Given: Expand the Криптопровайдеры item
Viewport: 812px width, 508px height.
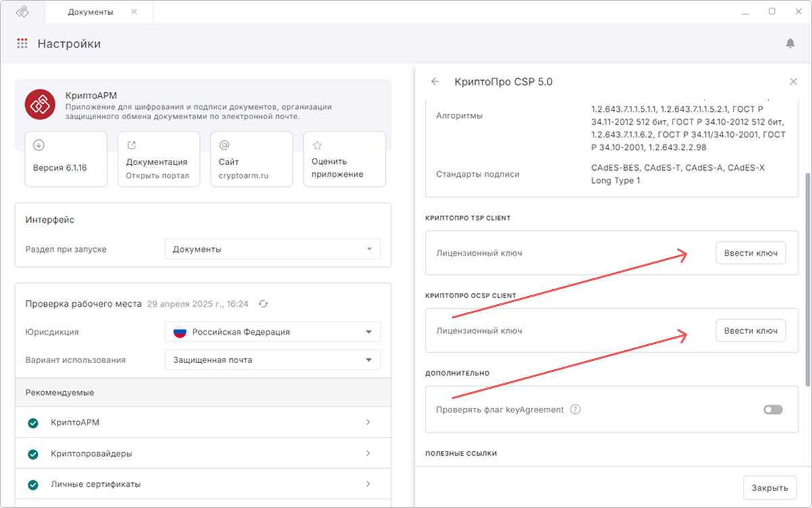Looking at the screenshot, I should coord(203,453).
